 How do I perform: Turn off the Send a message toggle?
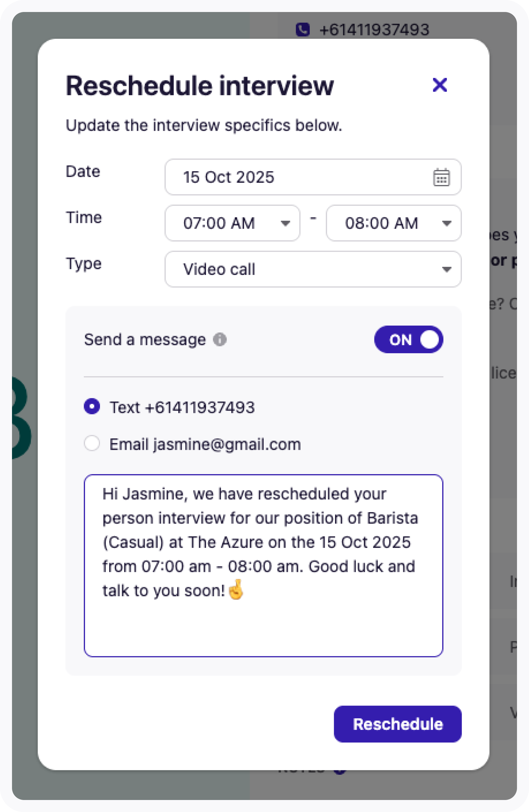(x=409, y=339)
